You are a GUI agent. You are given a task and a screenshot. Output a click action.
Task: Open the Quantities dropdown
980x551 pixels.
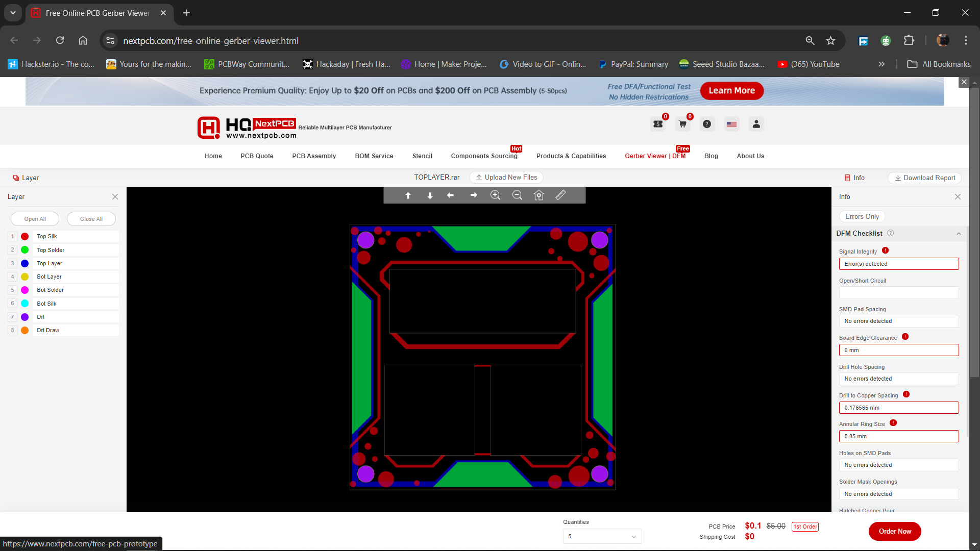point(602,537)
